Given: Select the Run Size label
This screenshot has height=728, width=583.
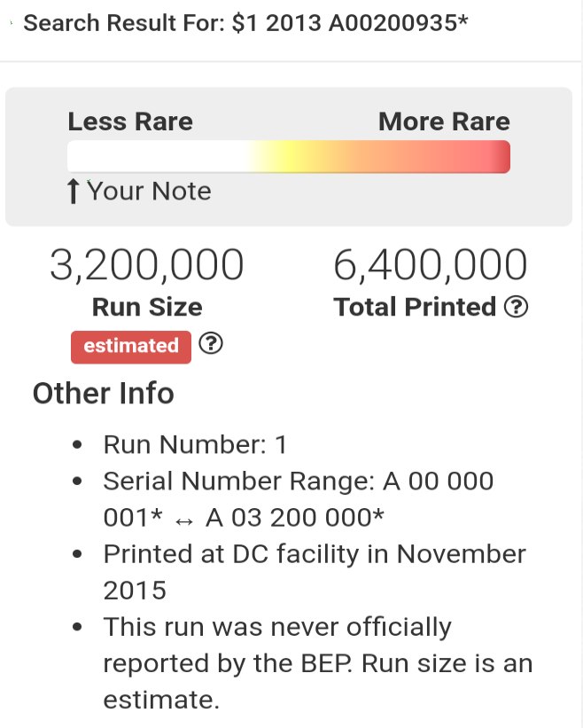Looking at the screenshot, I should coord(147,307).
